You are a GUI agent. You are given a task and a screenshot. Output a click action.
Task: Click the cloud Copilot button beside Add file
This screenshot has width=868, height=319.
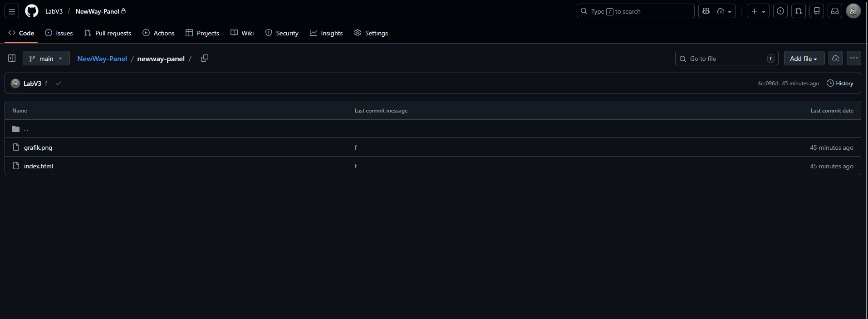tap(836, 58)
